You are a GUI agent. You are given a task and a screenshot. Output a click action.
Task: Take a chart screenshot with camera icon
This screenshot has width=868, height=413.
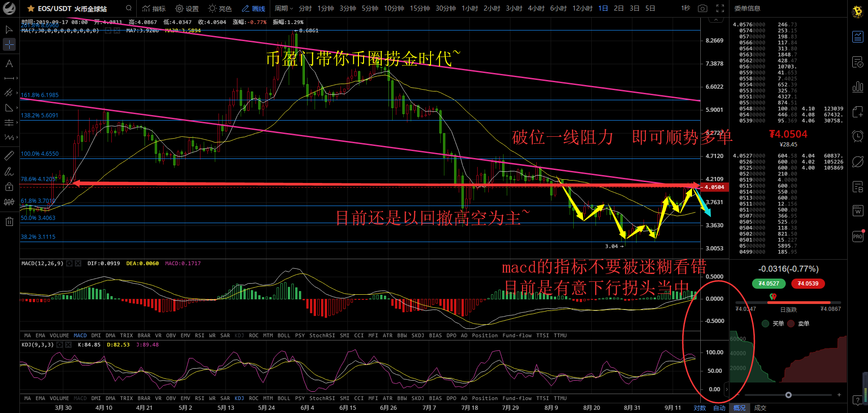(703, 8)
